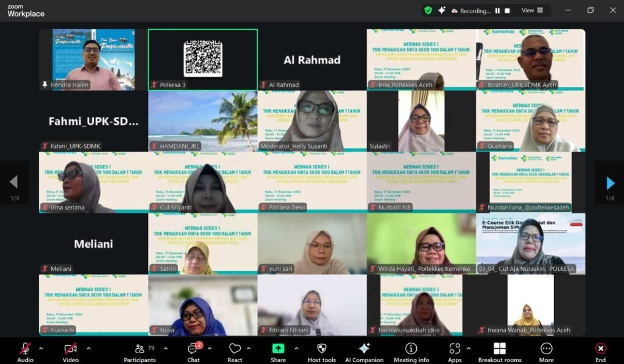Open the View layout menu
Screen dimensions: 624x364
tap(531, 10)
